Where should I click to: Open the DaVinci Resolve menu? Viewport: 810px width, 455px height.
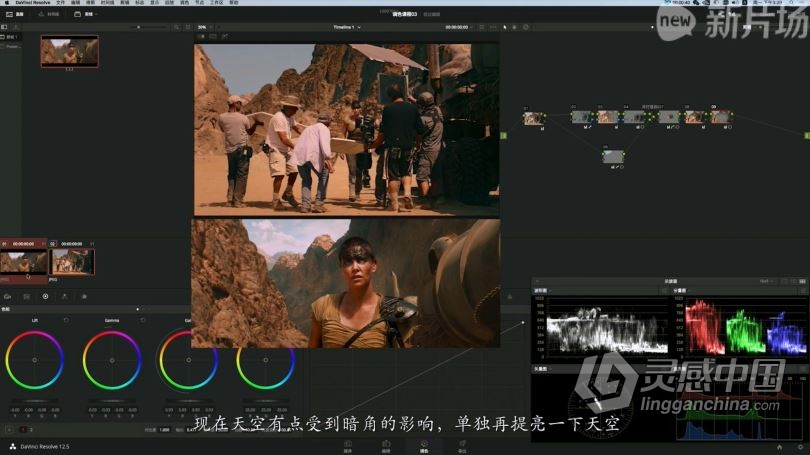click(x=33, y=3)
